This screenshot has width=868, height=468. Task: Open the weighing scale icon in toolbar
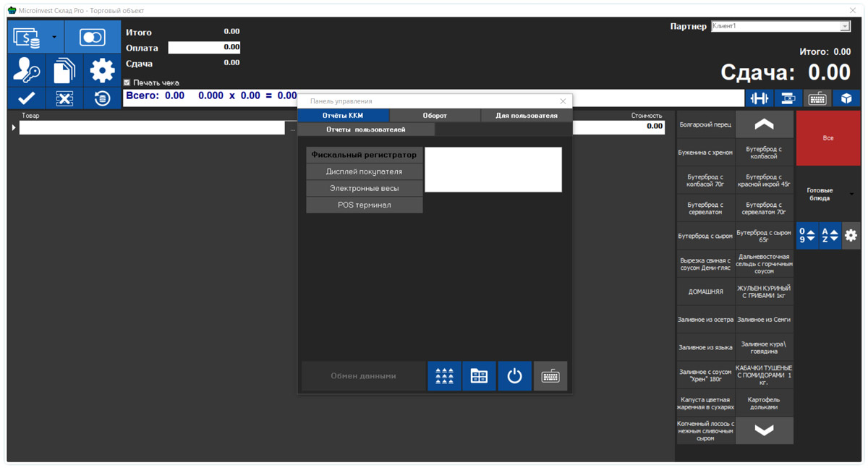click(x=759, y=98)
